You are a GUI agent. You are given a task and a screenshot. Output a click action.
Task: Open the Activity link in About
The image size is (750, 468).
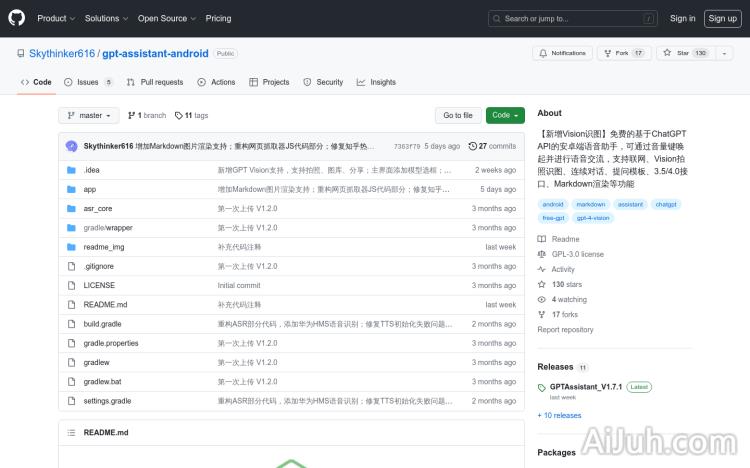(556, 269)
